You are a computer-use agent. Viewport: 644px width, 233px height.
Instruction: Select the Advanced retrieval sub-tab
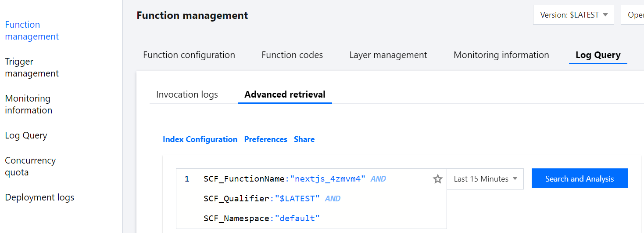click(x=285, y=95)
